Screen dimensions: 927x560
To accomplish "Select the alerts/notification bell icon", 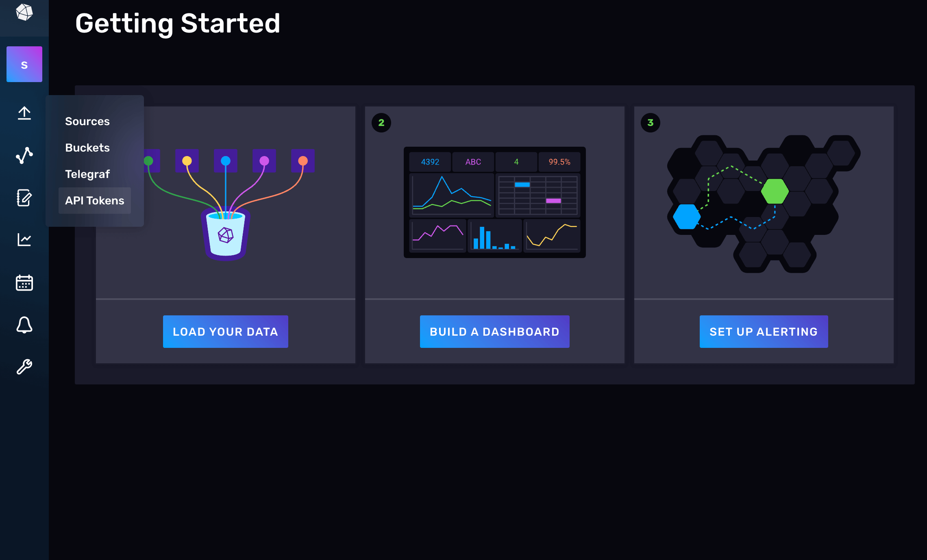I will pyautogui.click(x=24, y=324).
